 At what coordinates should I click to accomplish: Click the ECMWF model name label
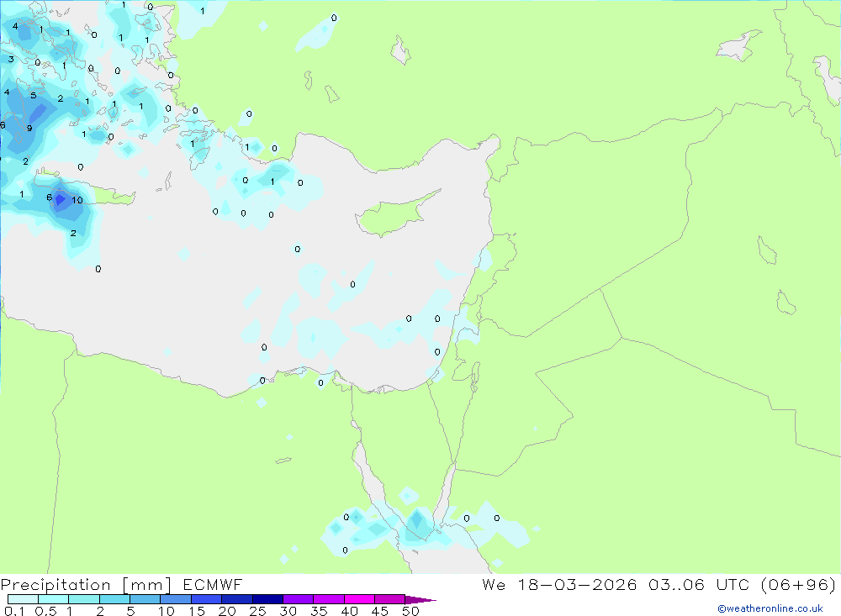coord(213,585)
